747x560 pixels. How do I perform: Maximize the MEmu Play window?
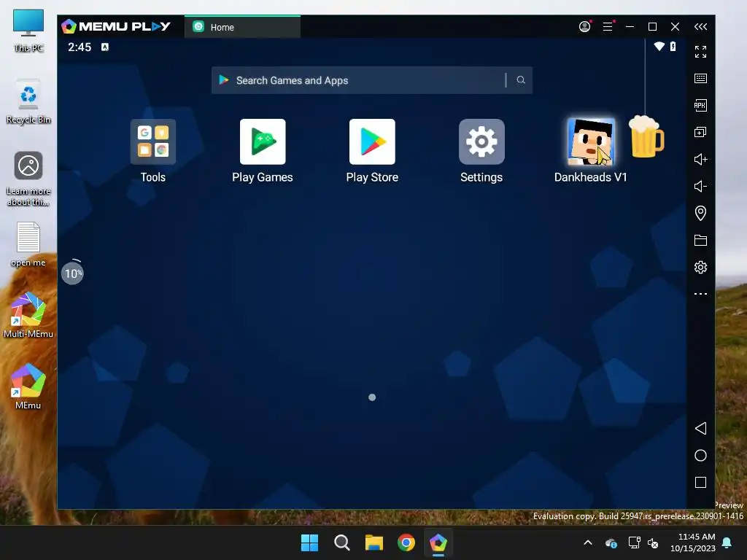(x=653, y=27)
